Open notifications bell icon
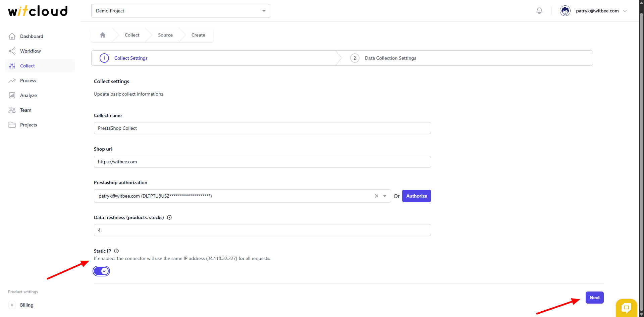 pyautogui.click(x=539, y=11)
